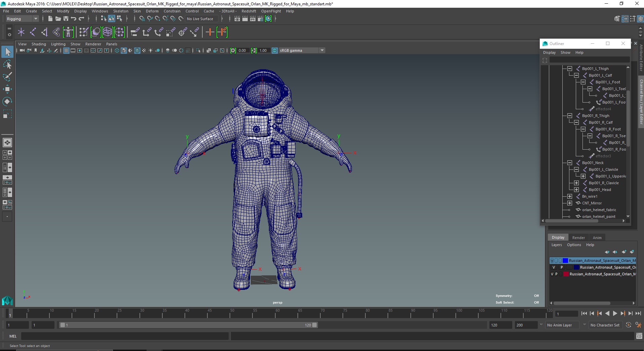Click the Set Key orange plus icon
Image resolution: width=644 pixels, height=351 pixels.
pos(210,32)
